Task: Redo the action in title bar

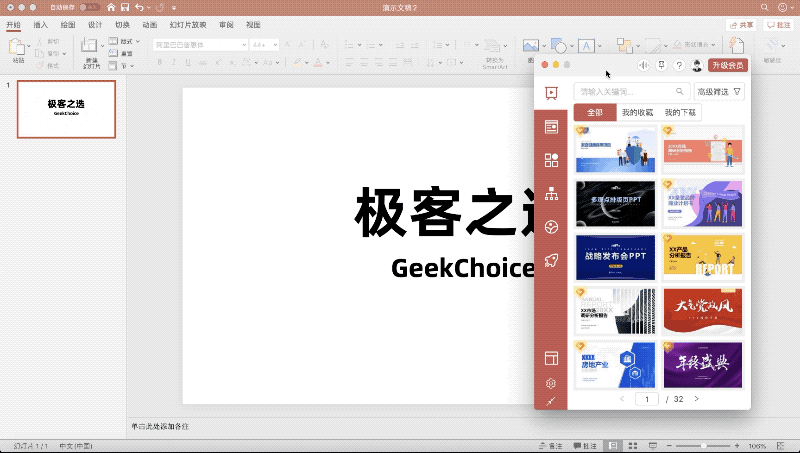Action: coord(160,7)
